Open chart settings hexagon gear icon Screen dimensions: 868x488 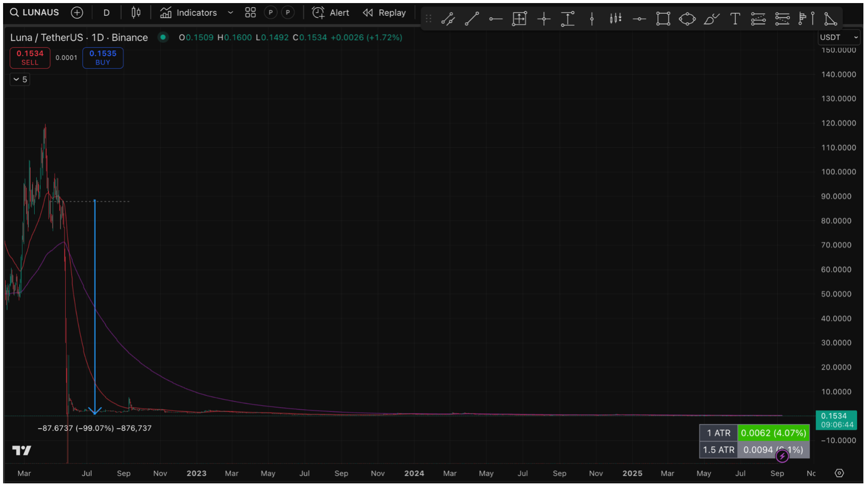(839, 473)
